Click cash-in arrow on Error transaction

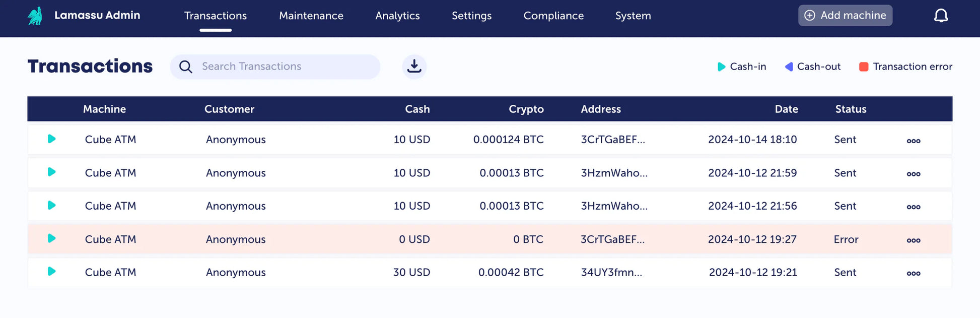pyautogui.click(x=51, y=238)
